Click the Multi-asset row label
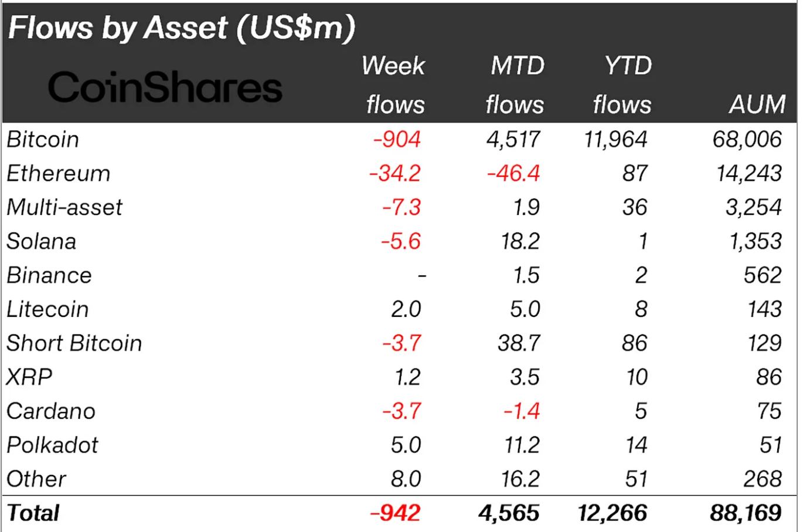 (64, 207)
